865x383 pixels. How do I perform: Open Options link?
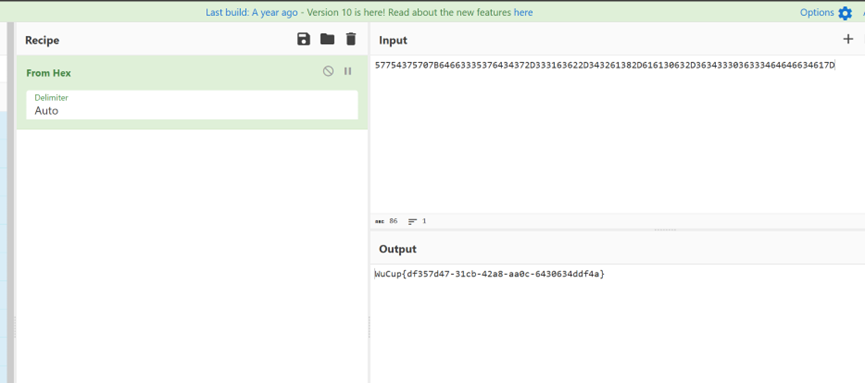[816, 12]
